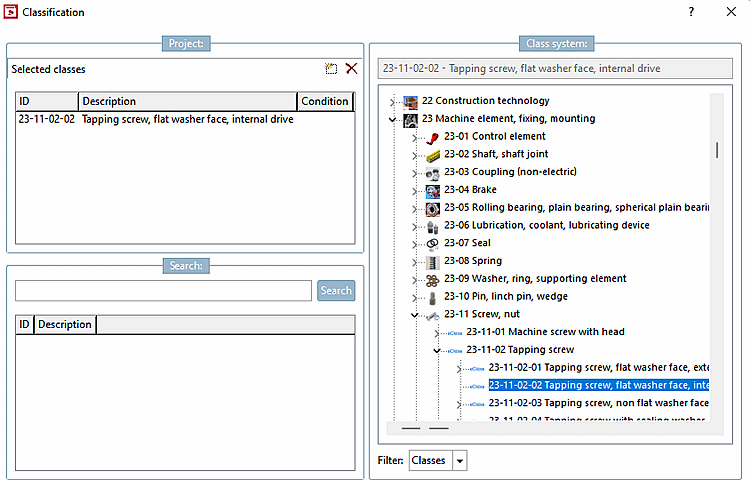Click the 23-04 Brake icon
The width and height of the screenshot is (750, 480).
coord(432,191)
